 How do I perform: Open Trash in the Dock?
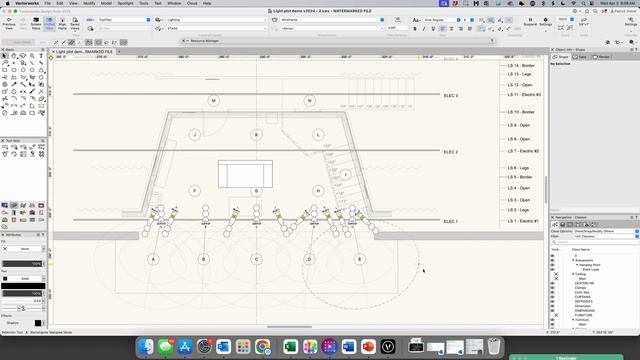(x=494, y=347)
